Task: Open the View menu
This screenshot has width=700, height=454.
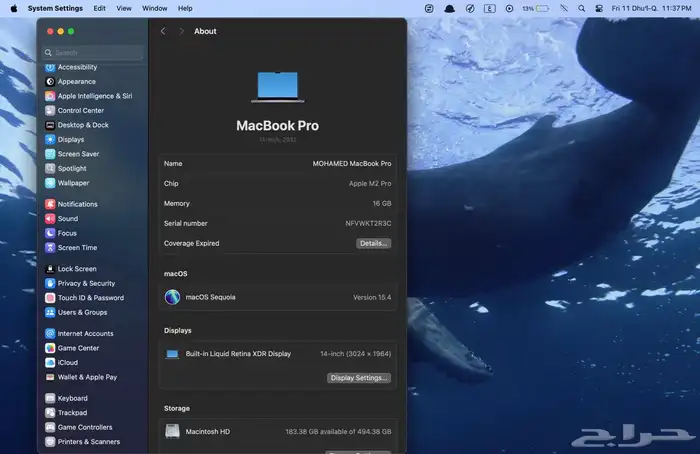Action: [124, 8]
